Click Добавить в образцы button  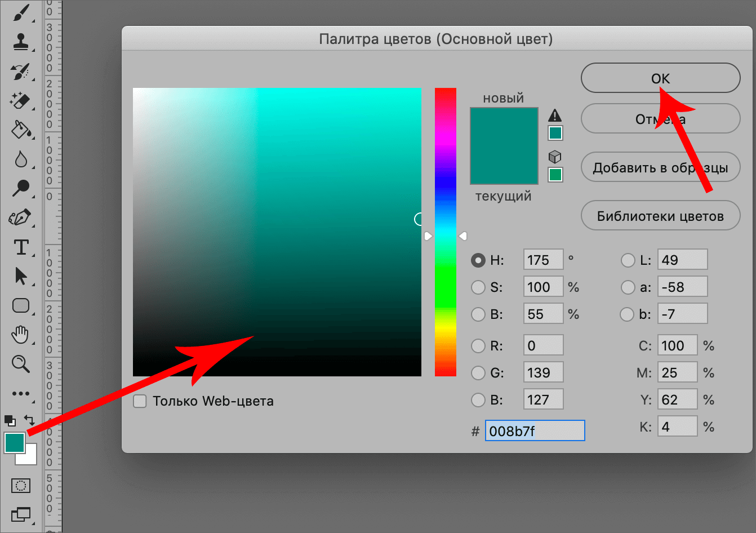(660, 167)
